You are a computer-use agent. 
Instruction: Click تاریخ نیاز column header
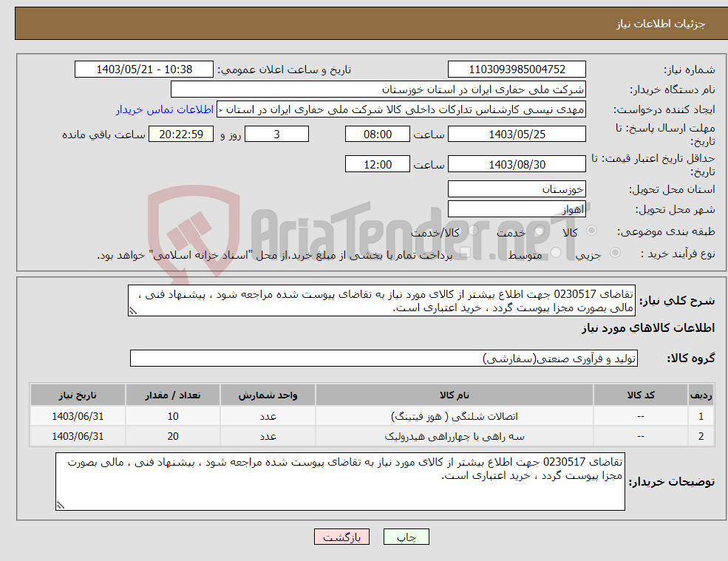[78, 395]
